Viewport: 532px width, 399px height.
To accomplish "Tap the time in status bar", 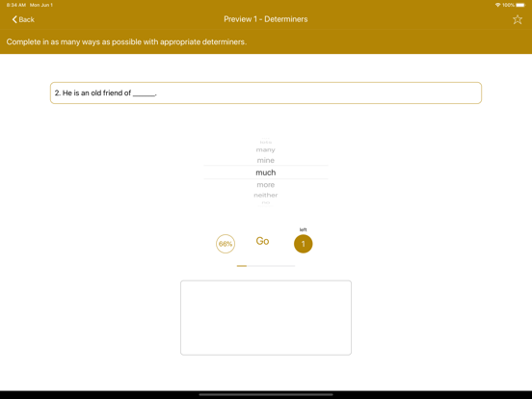I will pos(16,5).
